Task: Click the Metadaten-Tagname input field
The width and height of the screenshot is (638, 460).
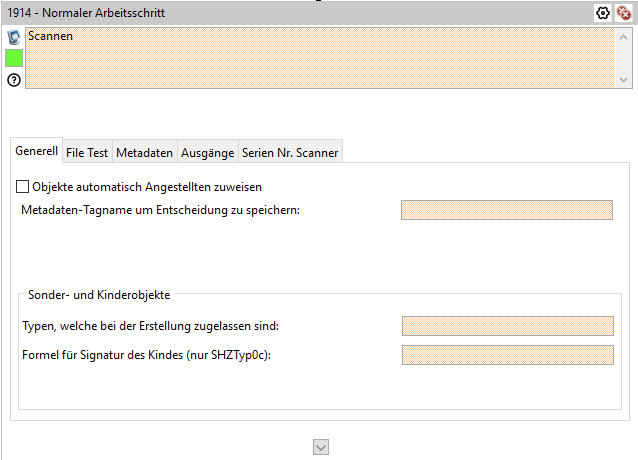Action: click(x=506, y=210)
